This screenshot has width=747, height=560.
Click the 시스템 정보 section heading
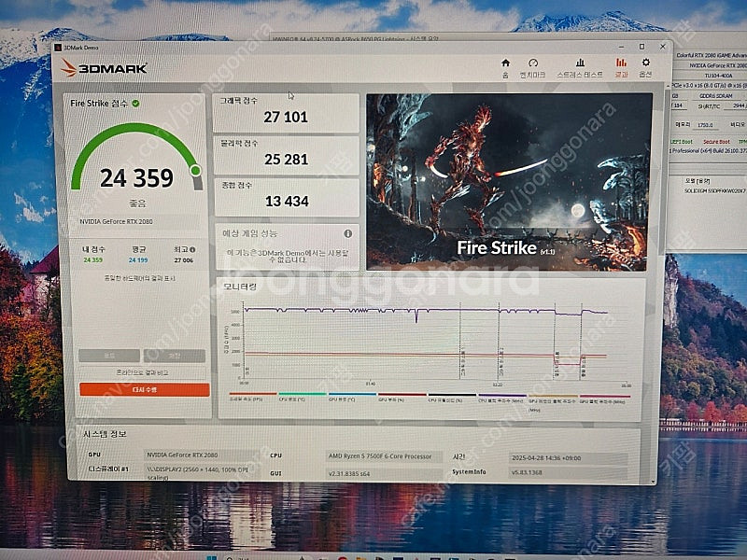pos(105,434)
